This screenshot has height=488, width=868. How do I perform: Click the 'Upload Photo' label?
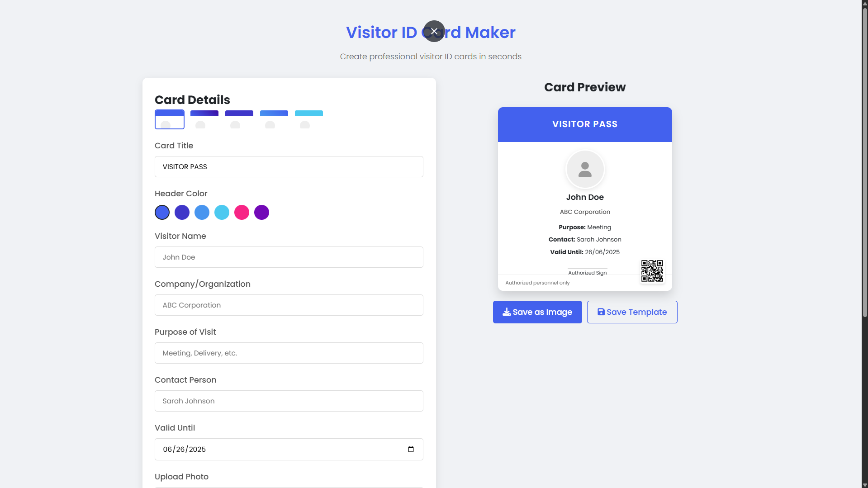[181, 477]
